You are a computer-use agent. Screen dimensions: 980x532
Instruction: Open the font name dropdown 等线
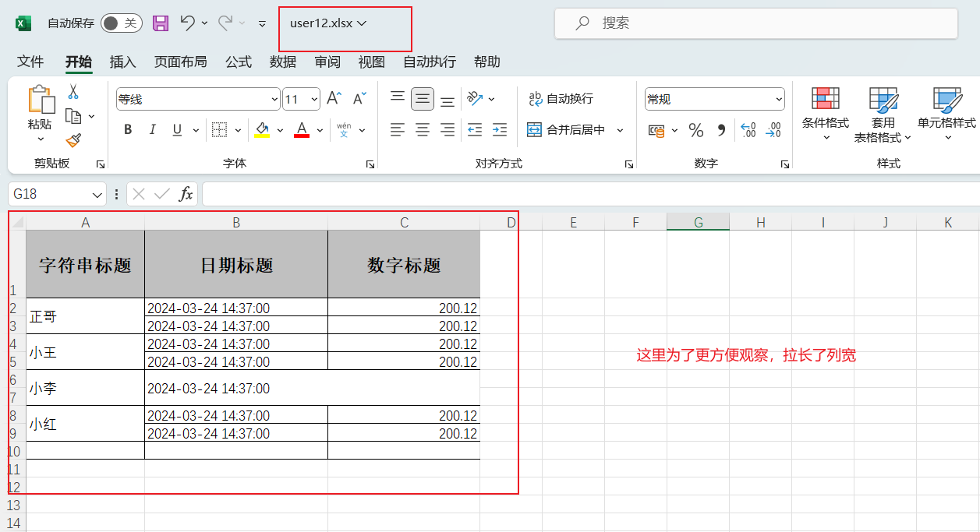(274, 99)
